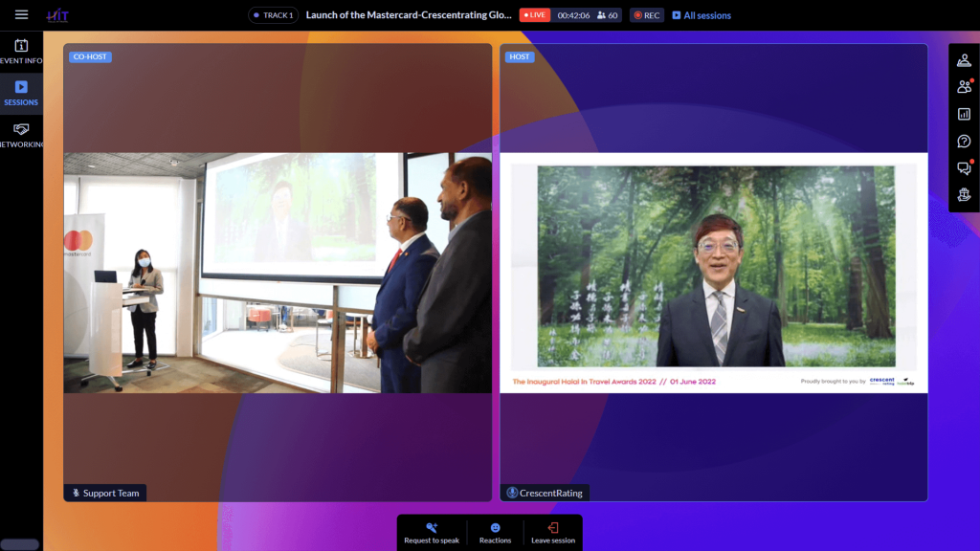The height and width of the screenshot is (551, 980).
Task: Go to Sessions in the sidebar
Action: (x=21, y=94)
